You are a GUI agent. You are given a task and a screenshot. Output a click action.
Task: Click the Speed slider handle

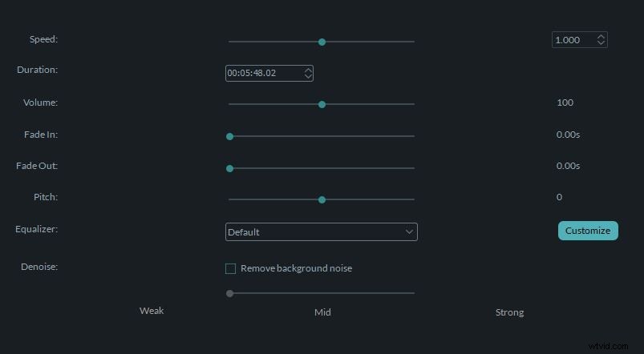pos(322,42)
